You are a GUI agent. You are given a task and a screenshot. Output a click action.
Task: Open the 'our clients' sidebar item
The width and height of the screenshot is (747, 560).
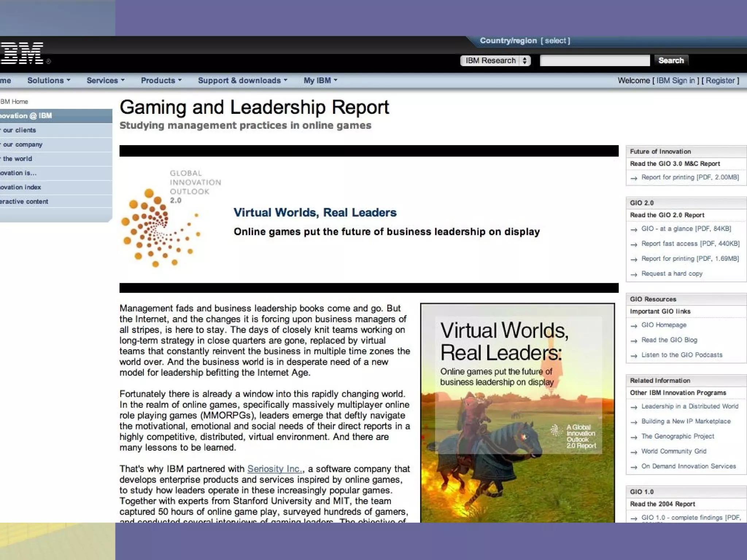[56, 130]
